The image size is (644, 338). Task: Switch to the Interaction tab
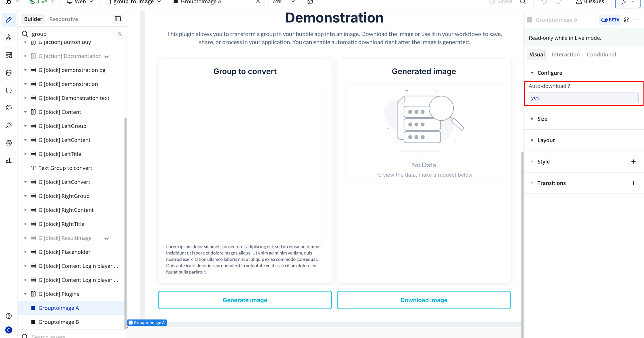click(566, 54)
